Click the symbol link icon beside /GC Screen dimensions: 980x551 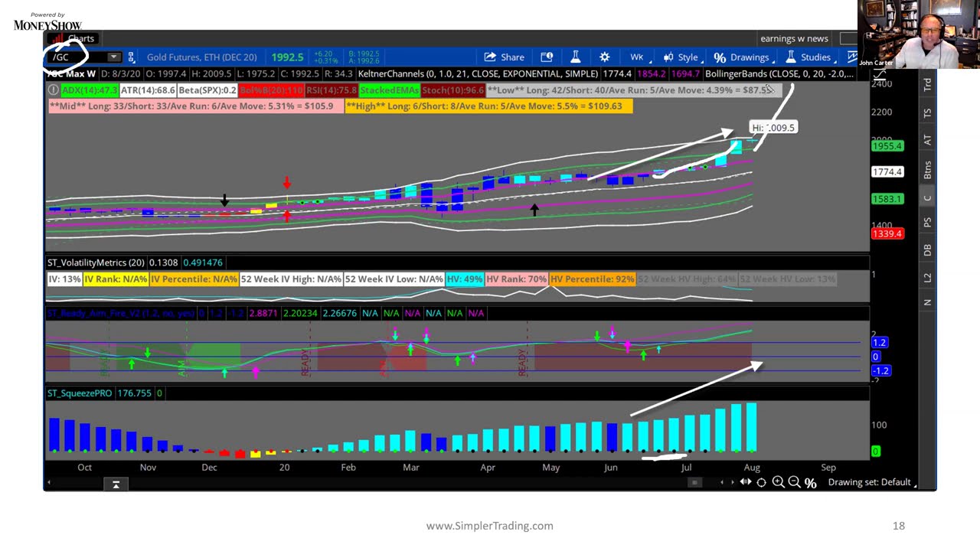(x=131, y=57)
